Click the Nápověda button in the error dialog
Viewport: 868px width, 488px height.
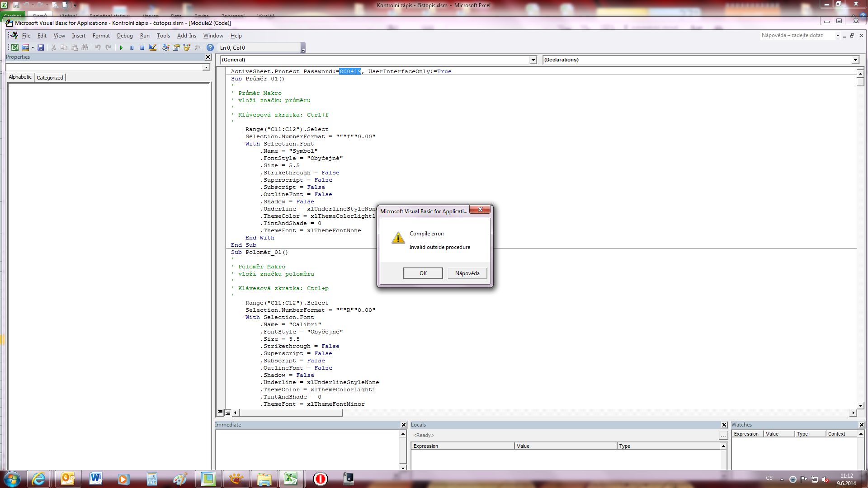467,273
